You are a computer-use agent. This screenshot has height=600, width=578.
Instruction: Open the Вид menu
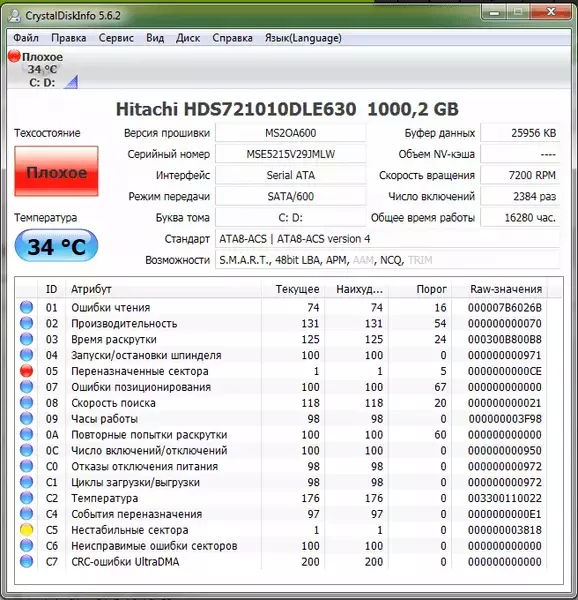pyautogui.click(x=155, y=38)
